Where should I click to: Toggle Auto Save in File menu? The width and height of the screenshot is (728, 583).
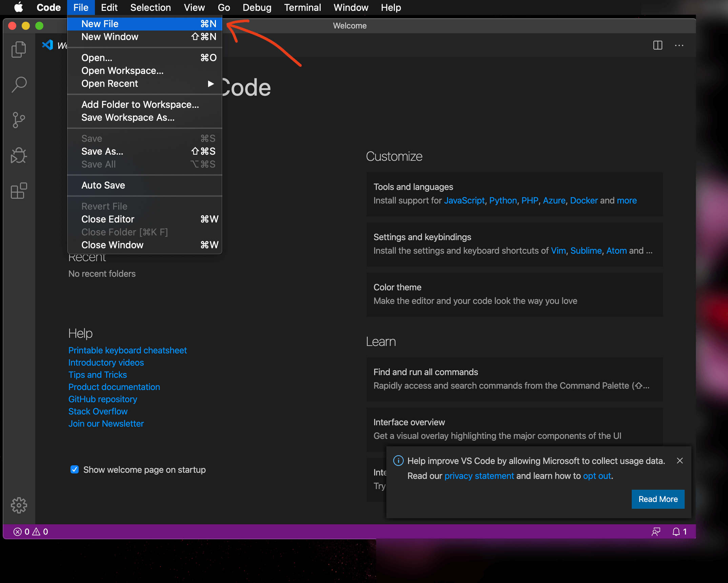(103, 185)
